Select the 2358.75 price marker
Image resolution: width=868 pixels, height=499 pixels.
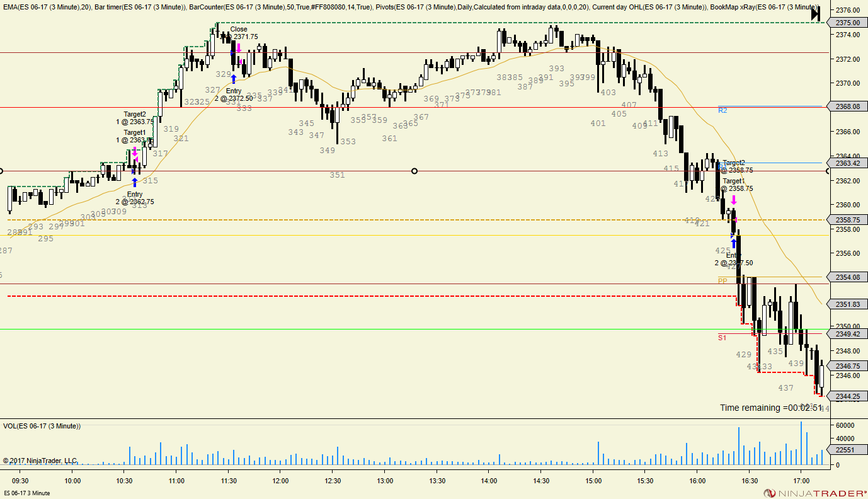[x=847, y=220]
